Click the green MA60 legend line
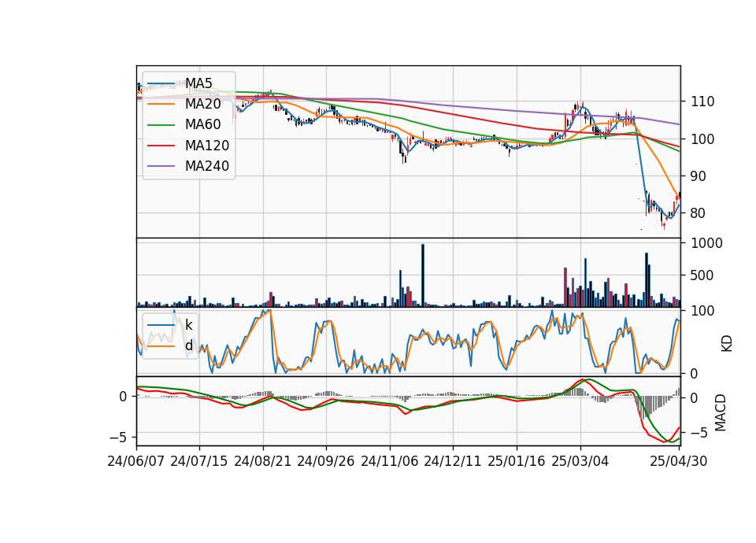 pyautogui.click(x=161, y=125)
